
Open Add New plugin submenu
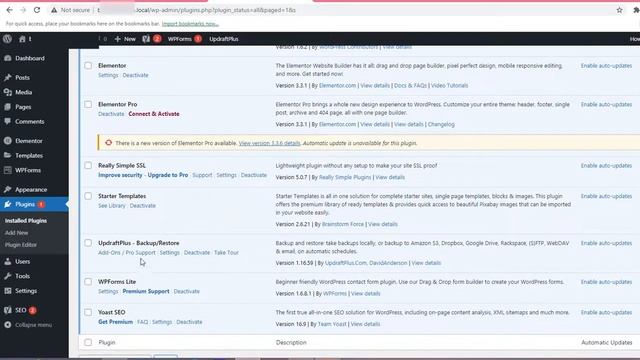pyautogui.click(x=16, y=233)
